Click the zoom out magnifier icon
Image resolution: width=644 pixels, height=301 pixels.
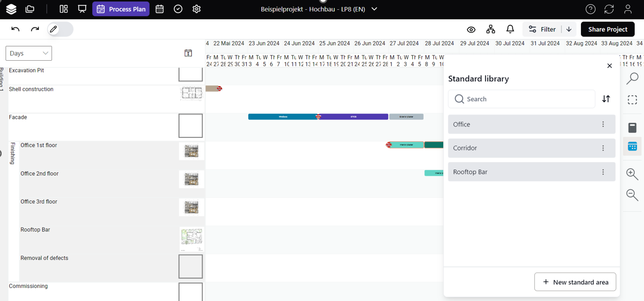click(x=632, y=195)
